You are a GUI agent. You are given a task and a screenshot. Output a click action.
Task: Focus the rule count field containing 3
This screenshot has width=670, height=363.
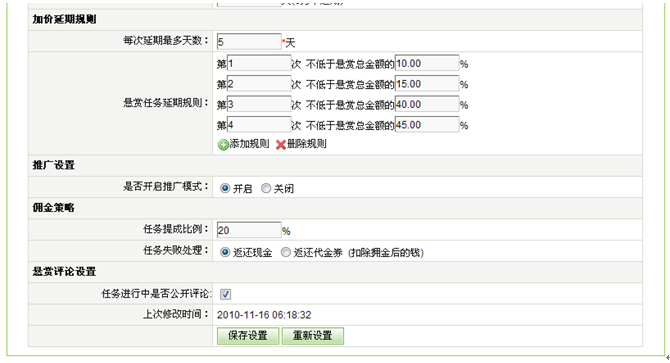point(259,105)
